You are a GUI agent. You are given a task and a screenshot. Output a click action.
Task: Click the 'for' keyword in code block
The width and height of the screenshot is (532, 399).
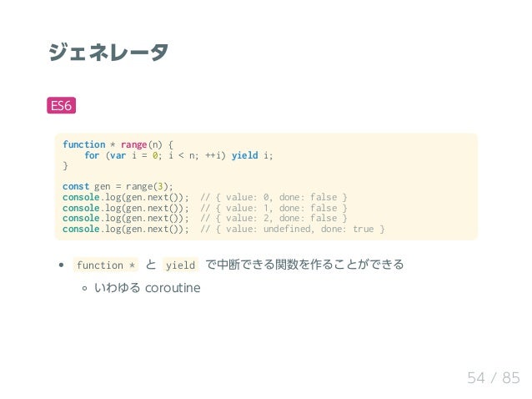tap(92, 155)
